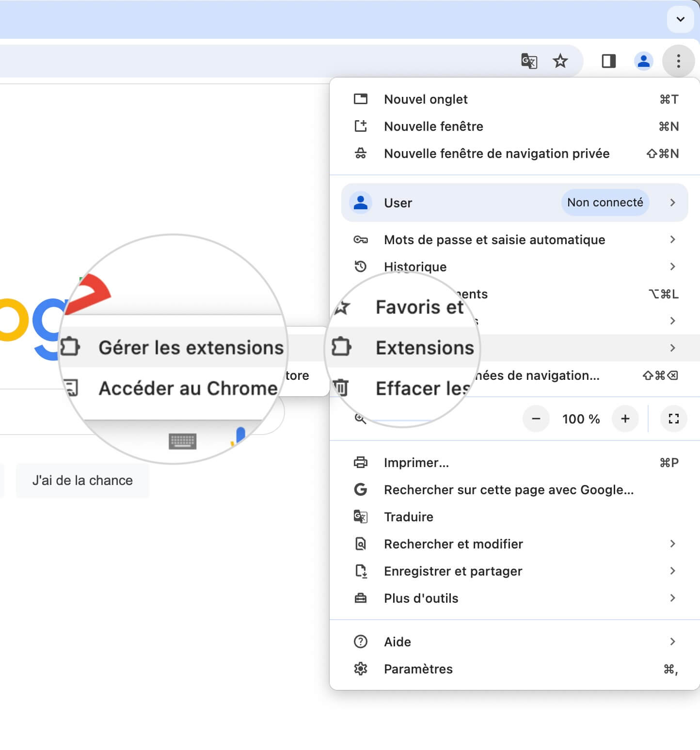700x750 pixels.
Task: Open Plus d'outils submenu
Action: point(514,598)
